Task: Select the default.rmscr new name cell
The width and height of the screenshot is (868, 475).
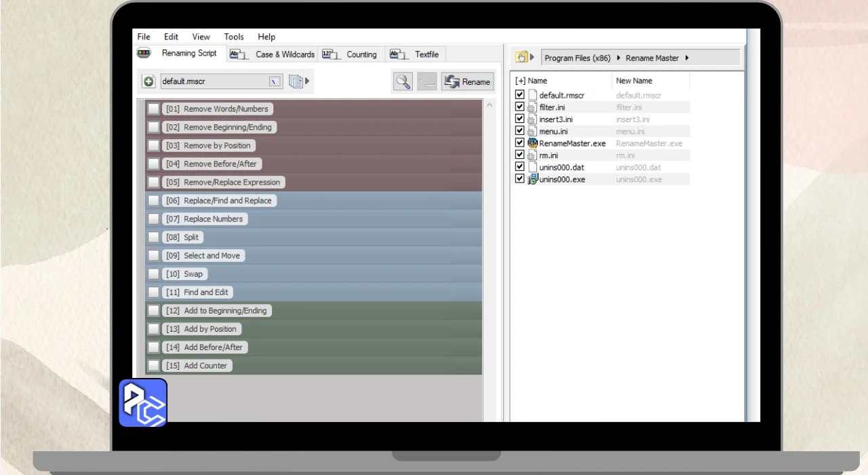Action: pyautogui.click(x=639, y=96)
